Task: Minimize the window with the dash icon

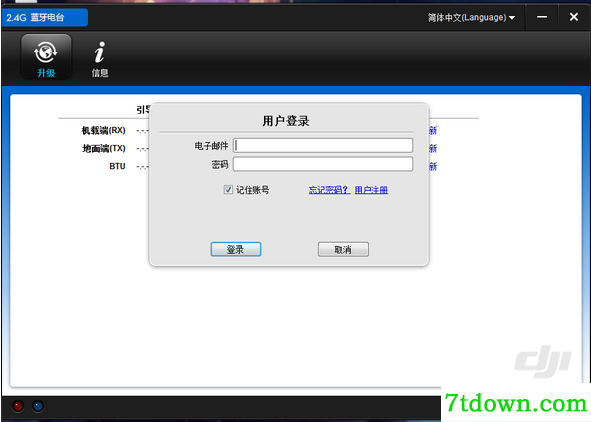Action: (x=542, y=17)
